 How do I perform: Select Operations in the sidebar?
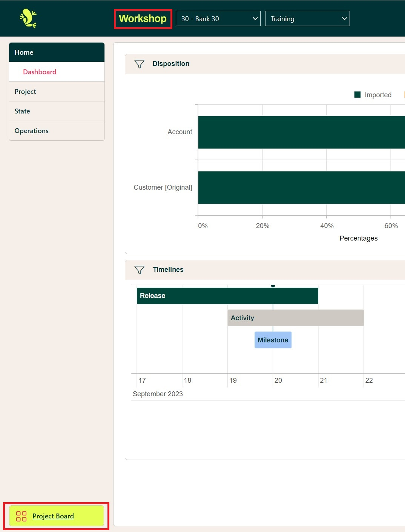(32, 131)
